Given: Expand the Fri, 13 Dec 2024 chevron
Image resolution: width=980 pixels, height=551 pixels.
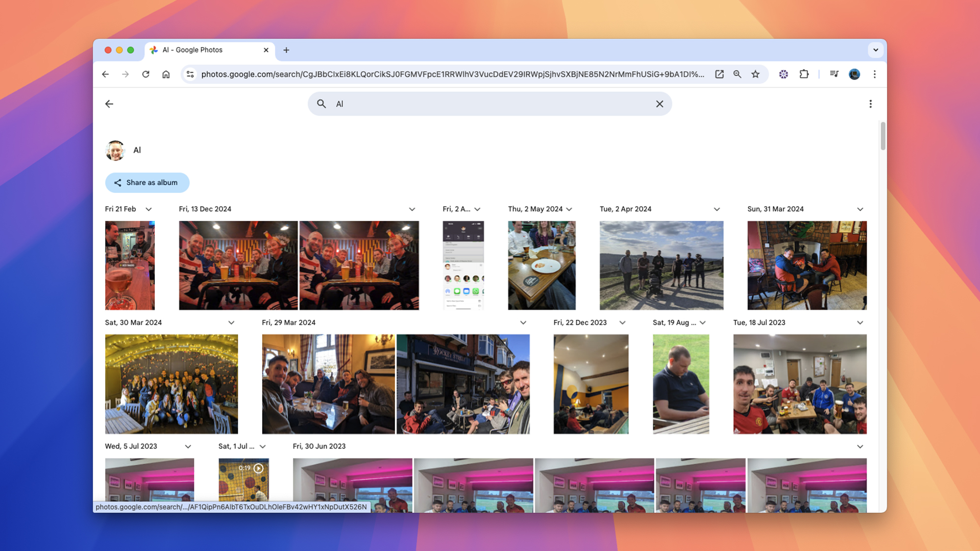Looking at the screenshot, I should [412, 209].
